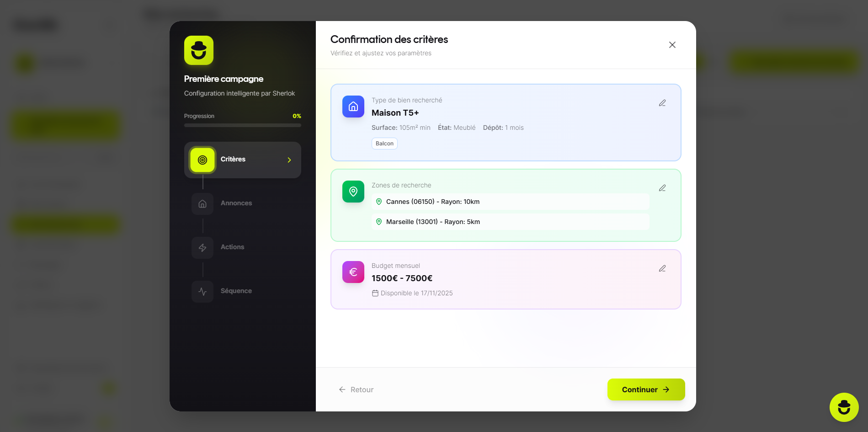This screenshot has width=868, height=432.
Task: Switch to the Annonces step
Action: (236, 203)
